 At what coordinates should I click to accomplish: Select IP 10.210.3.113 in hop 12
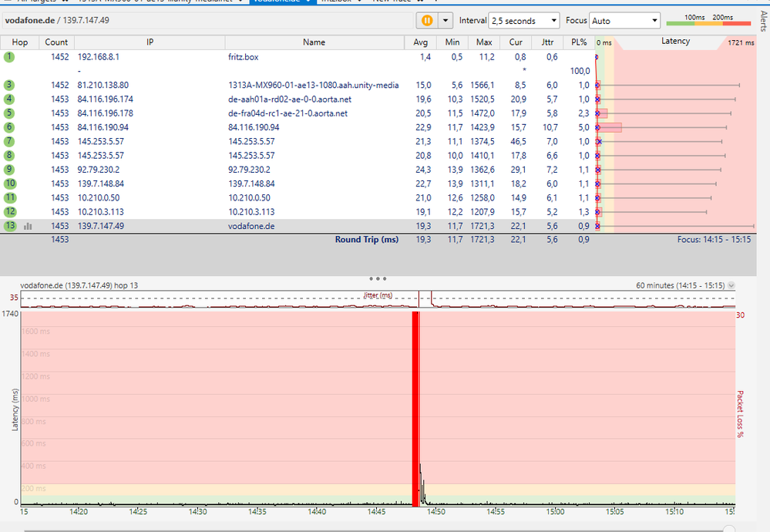coord(101,212)
